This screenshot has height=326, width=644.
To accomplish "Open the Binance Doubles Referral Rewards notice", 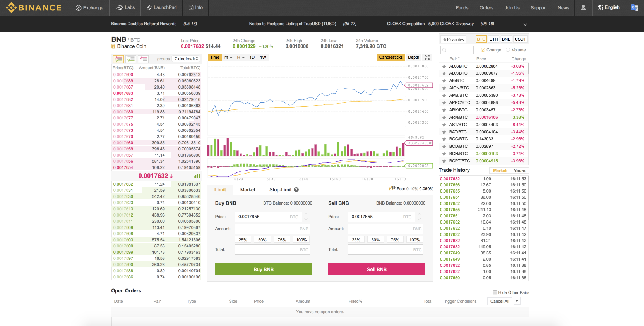I will [144, 24].
